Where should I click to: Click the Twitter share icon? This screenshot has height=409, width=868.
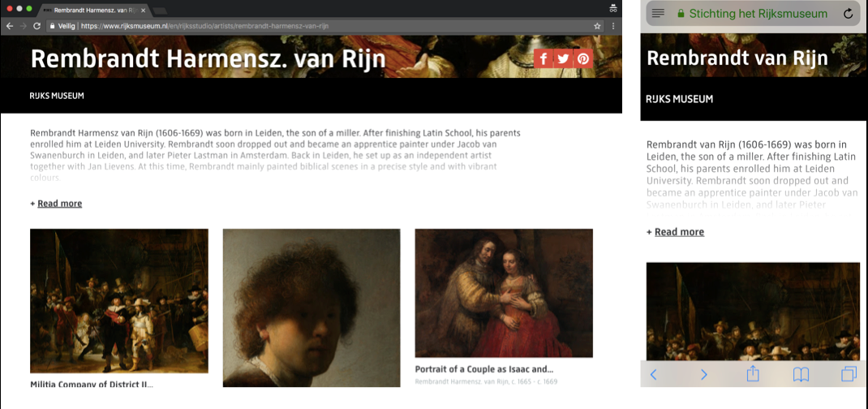tap(563, 58)
